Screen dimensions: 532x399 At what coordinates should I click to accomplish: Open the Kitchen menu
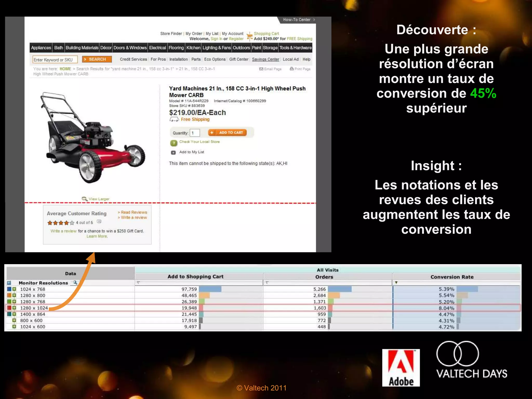(x=193, y=48)
